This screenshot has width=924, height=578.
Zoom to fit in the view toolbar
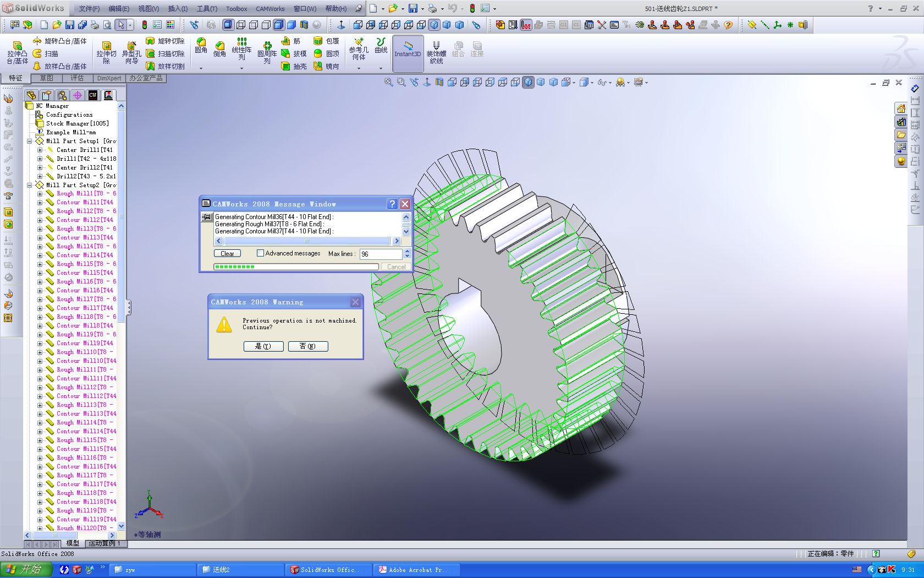(x=388, y=82)
